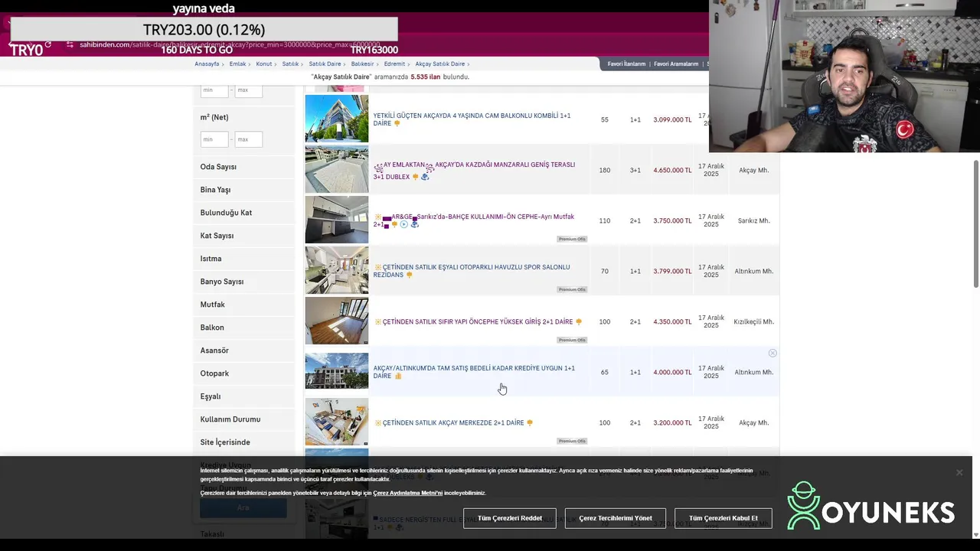Click the browser address bar URL

(230, 45)
